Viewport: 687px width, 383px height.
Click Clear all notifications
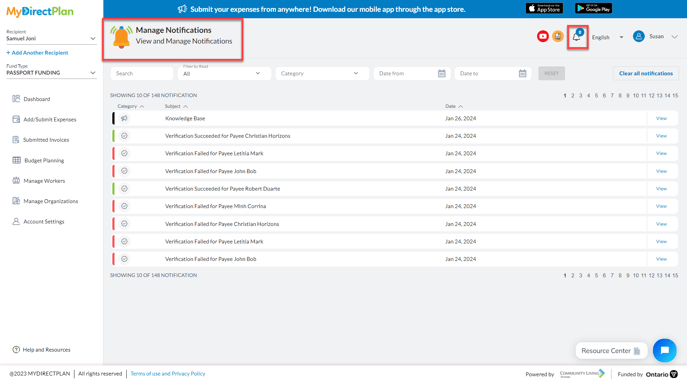click(x=646, y=73)
